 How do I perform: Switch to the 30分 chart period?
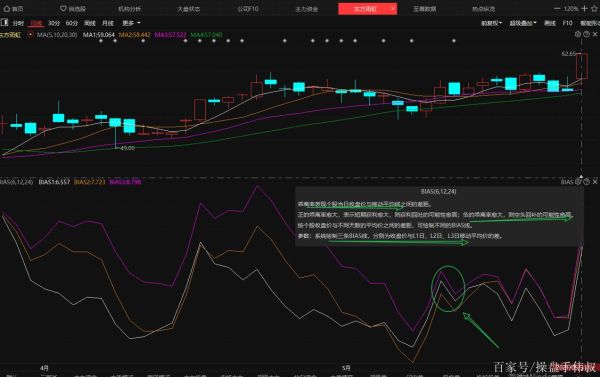pyautogui.click(x=54, y=23)
